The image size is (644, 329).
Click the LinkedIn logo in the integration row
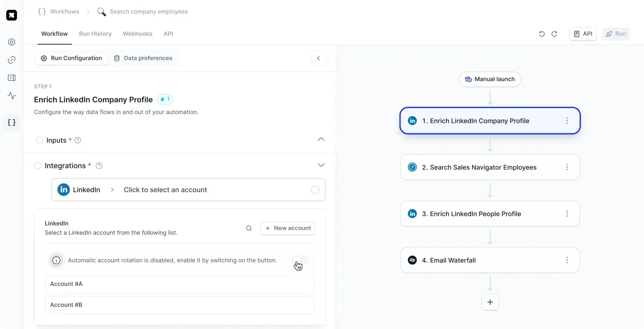[x=64, y=190]
